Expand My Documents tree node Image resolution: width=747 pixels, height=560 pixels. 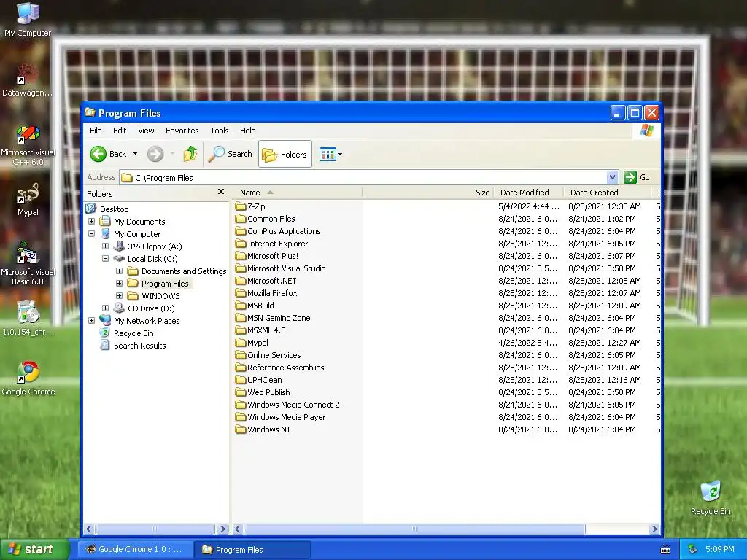tap(91, 222)
